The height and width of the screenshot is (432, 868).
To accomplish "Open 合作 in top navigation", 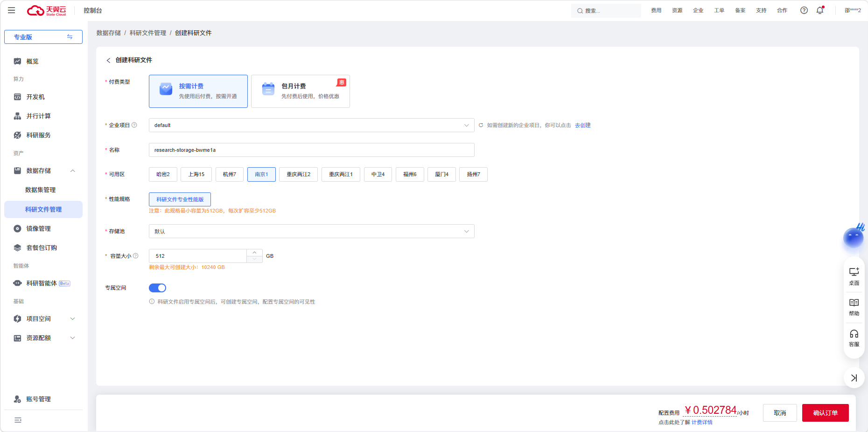I will tap(782, 10).
